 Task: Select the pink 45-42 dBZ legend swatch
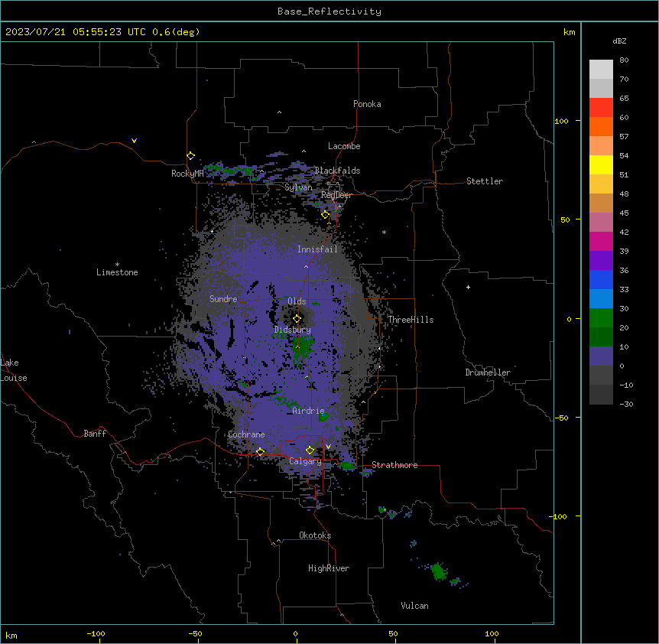(x=601, y=222)
